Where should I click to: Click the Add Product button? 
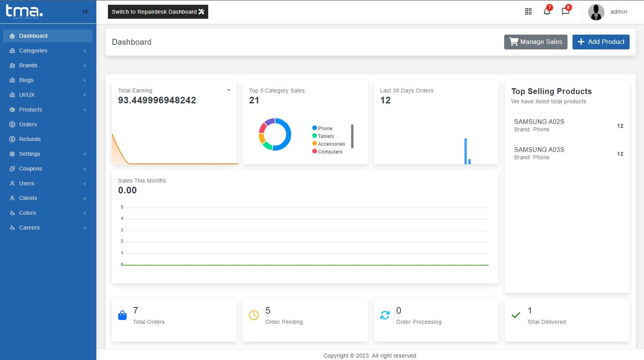pos(601,42)
